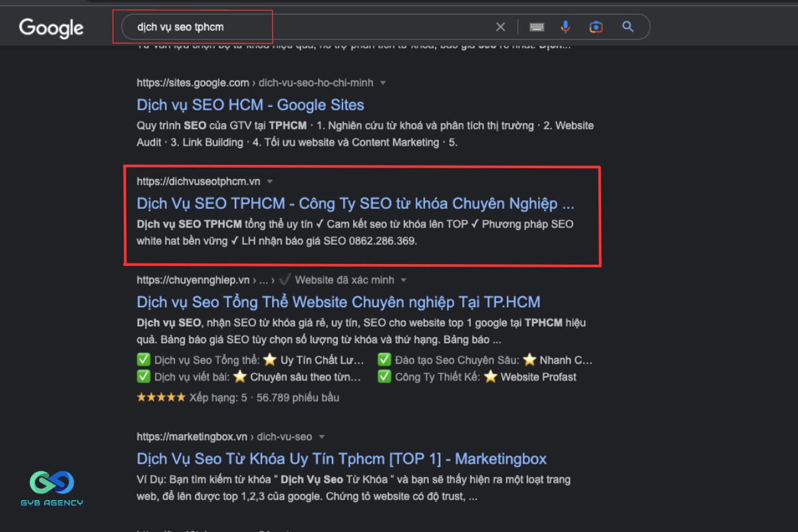Click the snippet mentioning 'LH nhận báo giá SEO 0862.286.369'
Viewport: 798px width, 532px height.
(x=355, y=233)
